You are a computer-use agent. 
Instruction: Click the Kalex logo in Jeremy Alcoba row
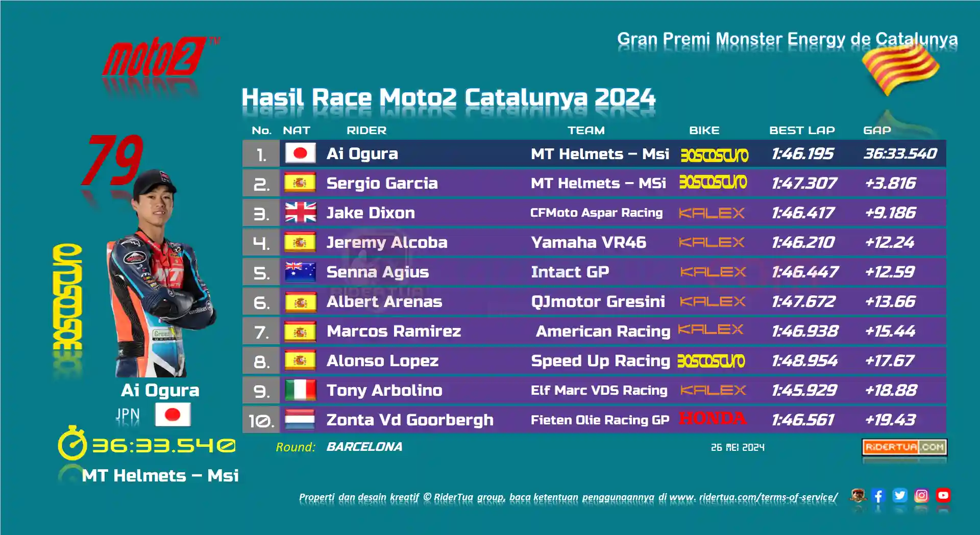coord(712,242)
